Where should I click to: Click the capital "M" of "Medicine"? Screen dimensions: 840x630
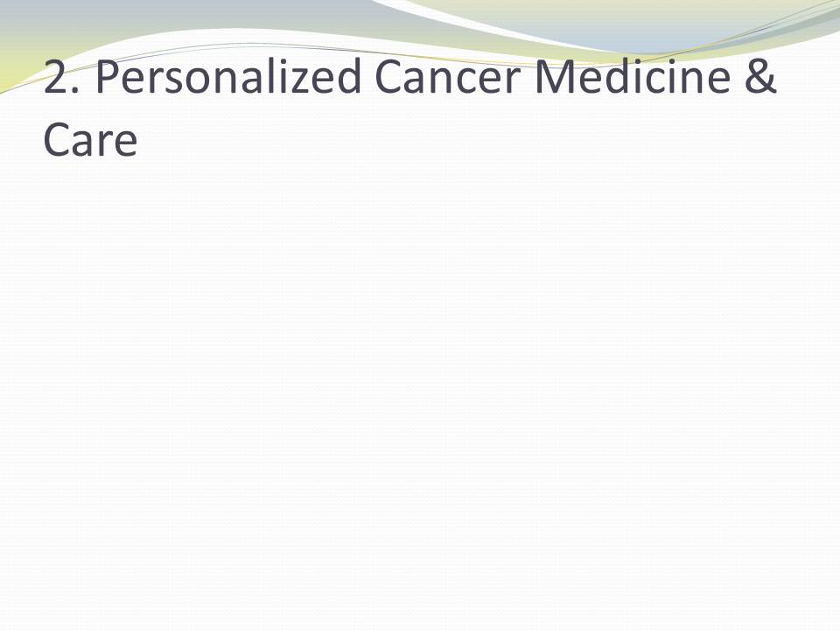coord(556,79)
